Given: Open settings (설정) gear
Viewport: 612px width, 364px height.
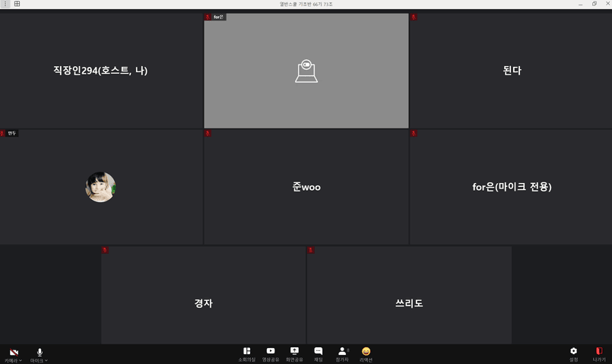Looking at the screenshot, I should (x=573, y=353).
